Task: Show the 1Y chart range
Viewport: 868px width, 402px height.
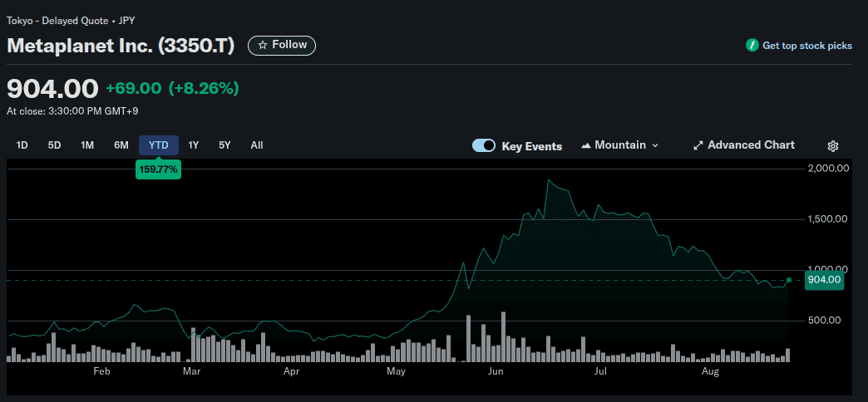Action: coord(193,145)
